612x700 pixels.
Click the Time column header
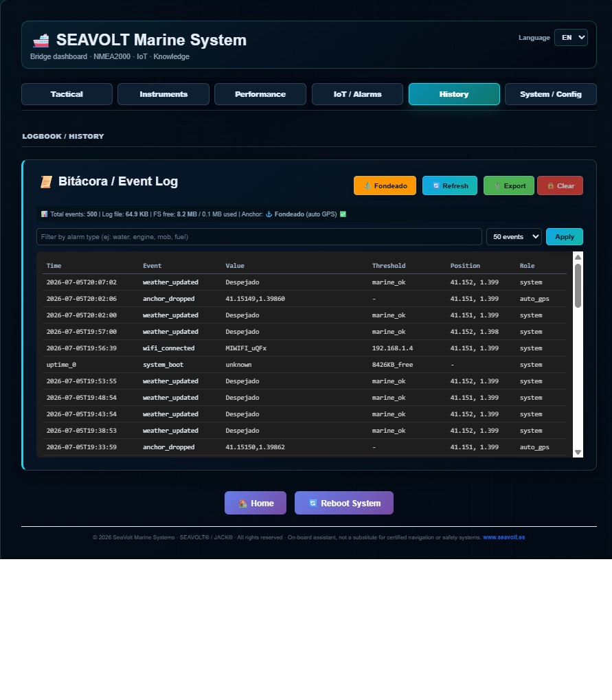coord(54,266)
